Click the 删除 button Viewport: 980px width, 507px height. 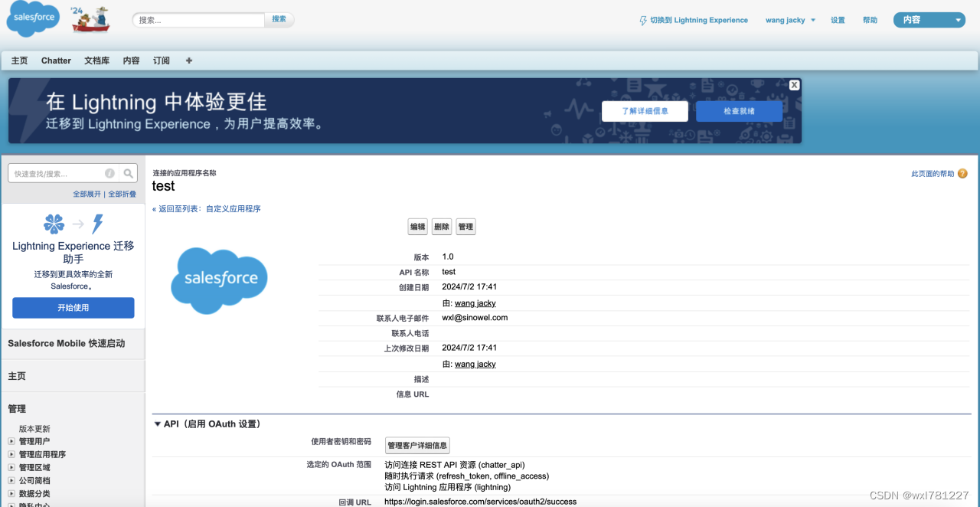[442, 227]
